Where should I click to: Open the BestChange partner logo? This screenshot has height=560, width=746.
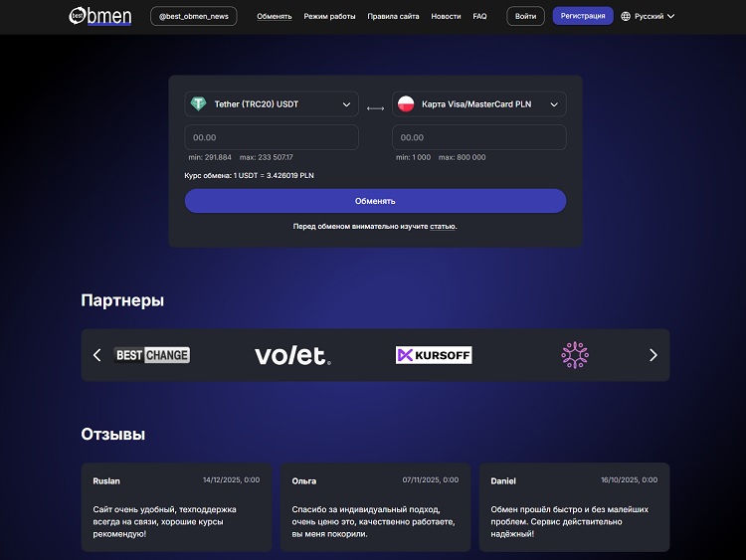pos(152,355)
